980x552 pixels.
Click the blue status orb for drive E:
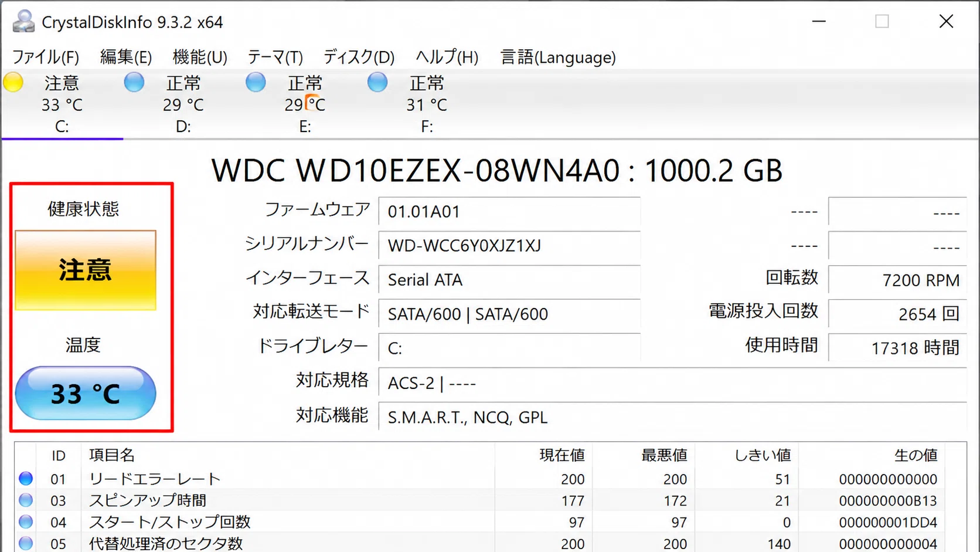(256, 83)
